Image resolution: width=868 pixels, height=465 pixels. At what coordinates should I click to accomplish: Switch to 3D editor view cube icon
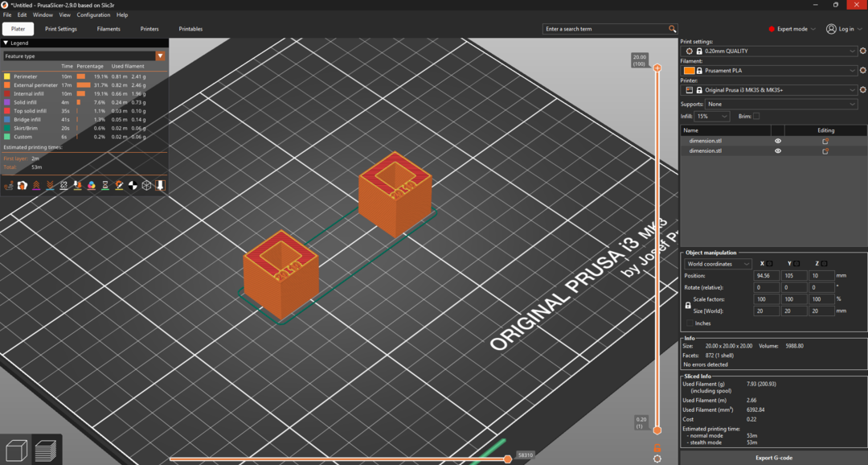tap(16, 450)
